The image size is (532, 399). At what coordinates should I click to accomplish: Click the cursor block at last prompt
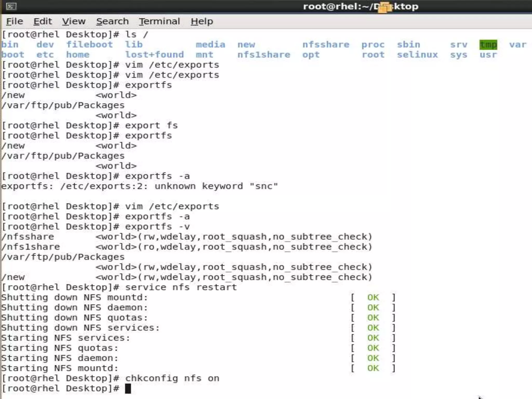pyautogui.click(x=128, y=389)
